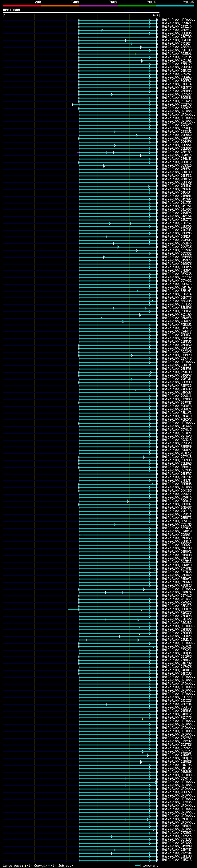The height and width of the screenshot is (868, 197).
Task: Click the UniRef100_Q40596 label
Action: (x=177, y=213)
